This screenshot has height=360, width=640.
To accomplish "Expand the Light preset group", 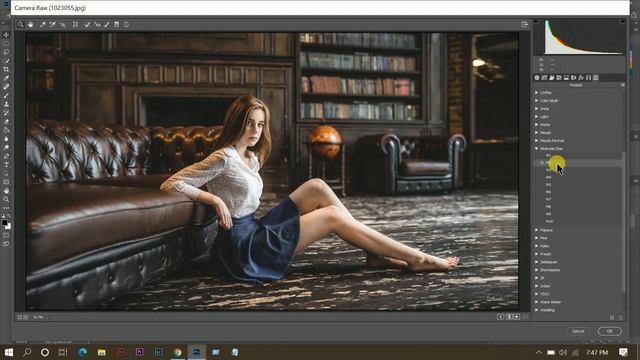I will click(x=537, y=117).
